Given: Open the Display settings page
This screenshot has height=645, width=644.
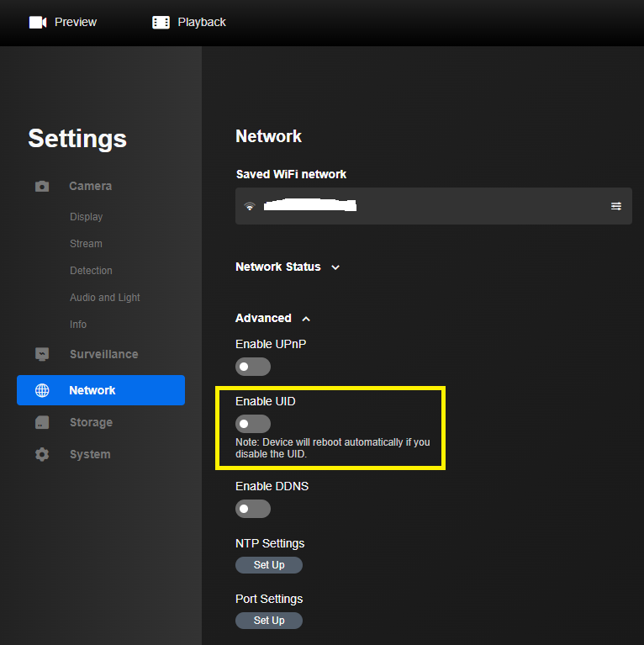Looking at the screenshot, I should coord(86,217).
